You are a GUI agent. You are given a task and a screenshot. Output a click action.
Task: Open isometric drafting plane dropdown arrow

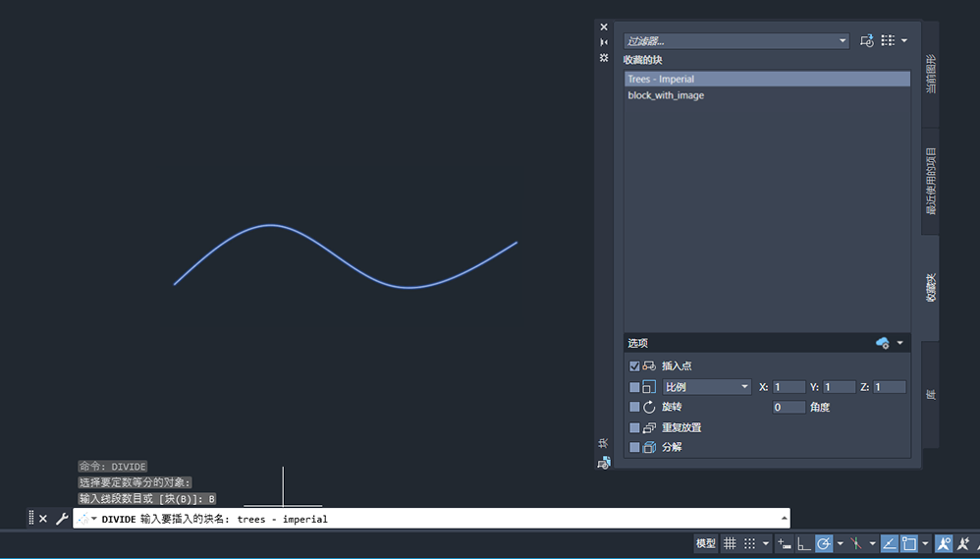pyautogui.click(x=873, y=543)
